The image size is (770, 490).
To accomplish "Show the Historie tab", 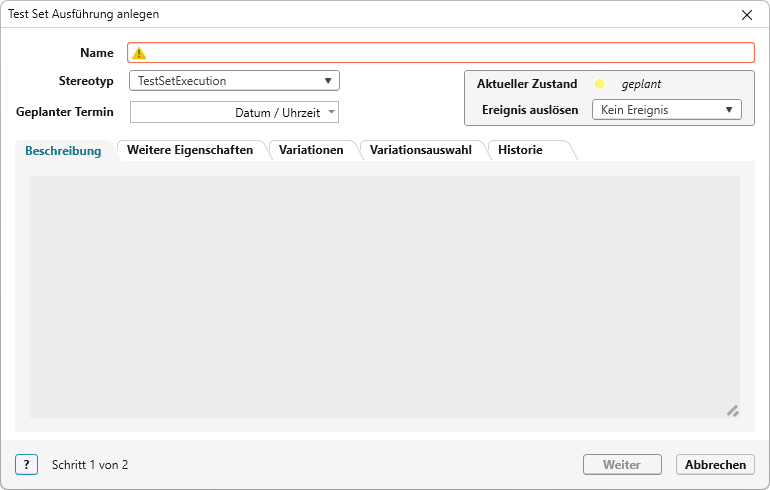I will (521, 150).
